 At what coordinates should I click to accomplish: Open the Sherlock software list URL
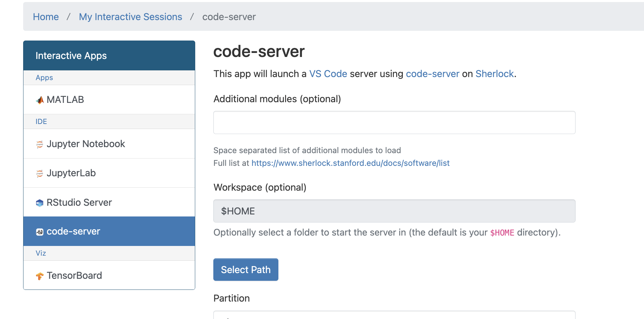click(350, 163)
